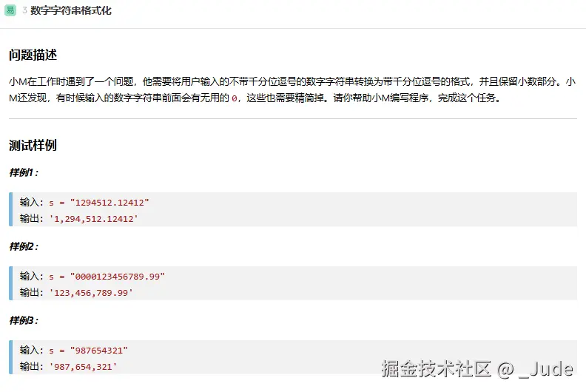Screen dimensions: 586x392
Task: Click the 测试样例 heading
Action: [x=33, y=145]
